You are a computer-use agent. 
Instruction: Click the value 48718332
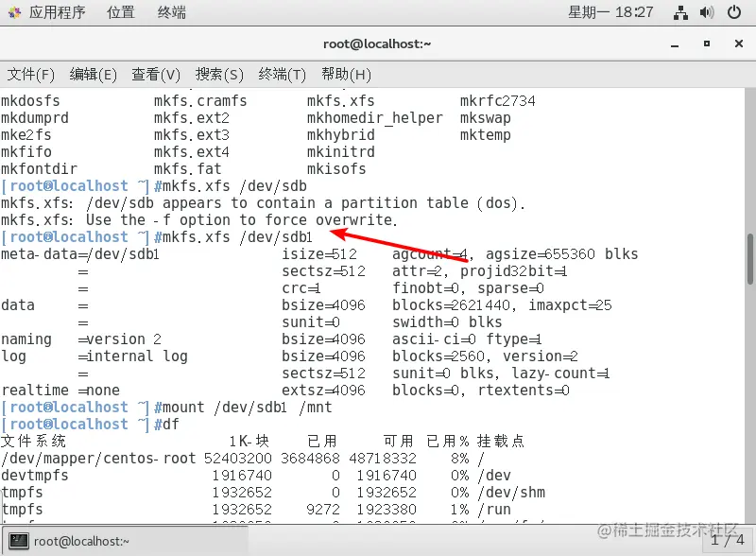coord(383,458)
